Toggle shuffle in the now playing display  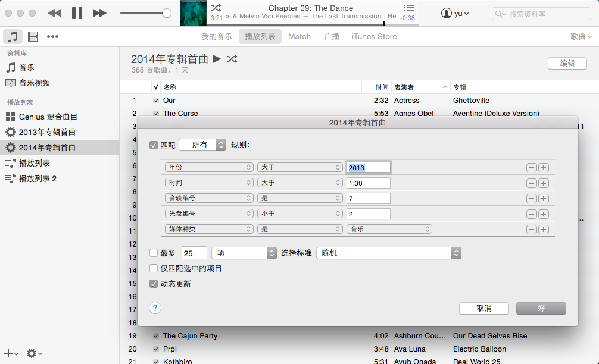click(x=216, y=7)
